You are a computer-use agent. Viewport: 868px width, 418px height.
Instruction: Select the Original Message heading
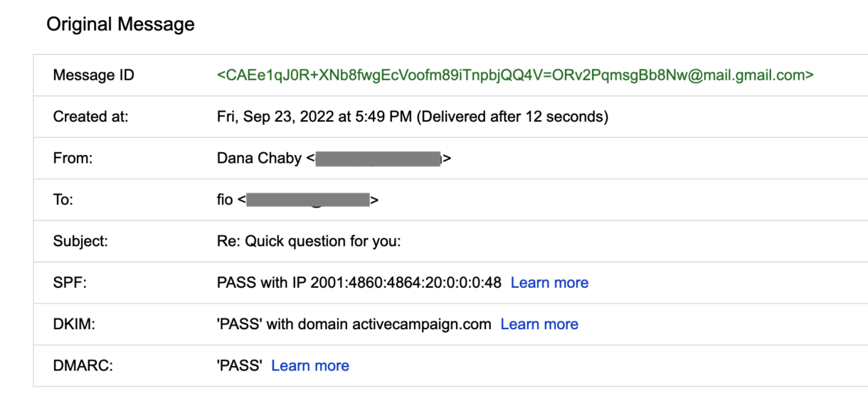coord(120,23)
